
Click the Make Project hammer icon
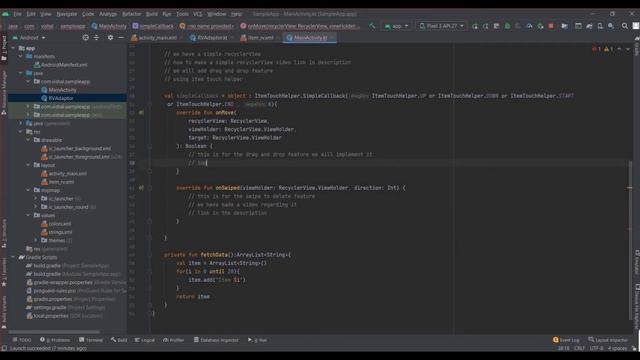tap(372, 26)
